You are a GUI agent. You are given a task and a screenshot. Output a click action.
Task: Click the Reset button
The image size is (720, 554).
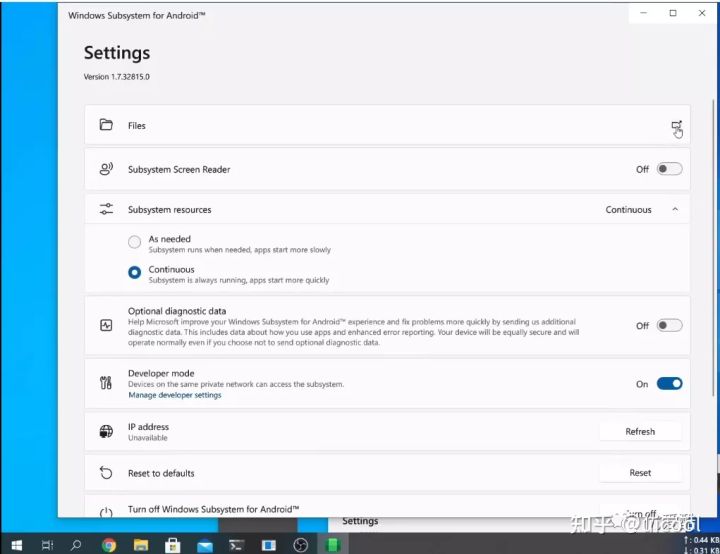click(640, 473)
